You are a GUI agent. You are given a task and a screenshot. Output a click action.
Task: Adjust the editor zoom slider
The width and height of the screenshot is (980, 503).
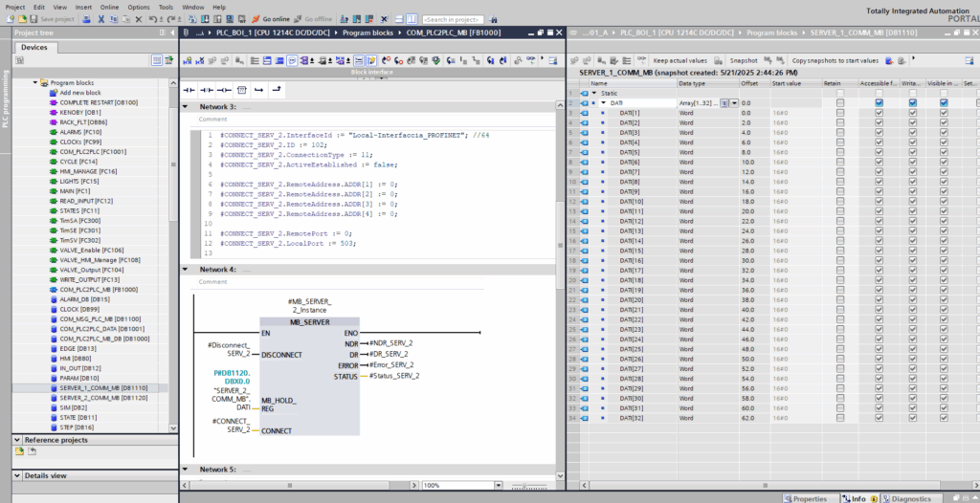click(x=523, y=486)
